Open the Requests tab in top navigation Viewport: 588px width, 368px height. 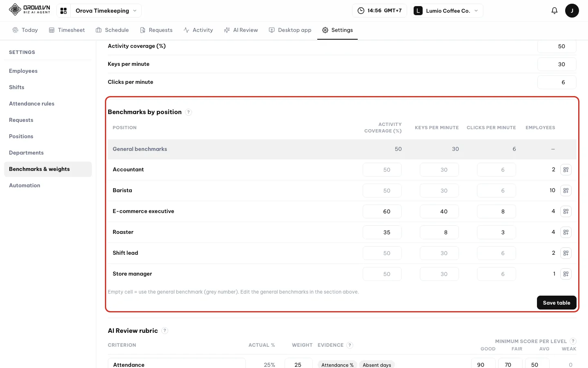coord(156,30)
